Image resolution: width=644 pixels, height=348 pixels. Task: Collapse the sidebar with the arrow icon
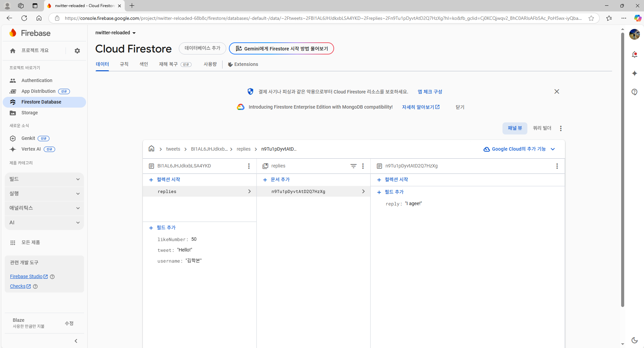[x=76, y=341]
